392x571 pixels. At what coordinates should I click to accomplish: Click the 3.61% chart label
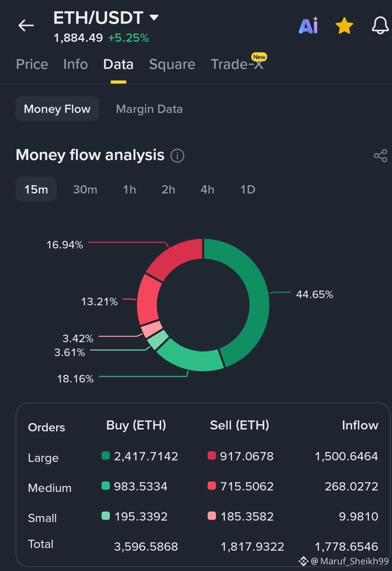pos(70,352)
